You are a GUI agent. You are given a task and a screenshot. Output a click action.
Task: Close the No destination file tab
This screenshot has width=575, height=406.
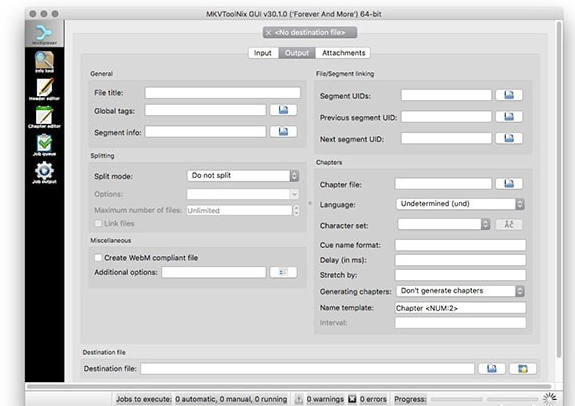pos(268,33)
